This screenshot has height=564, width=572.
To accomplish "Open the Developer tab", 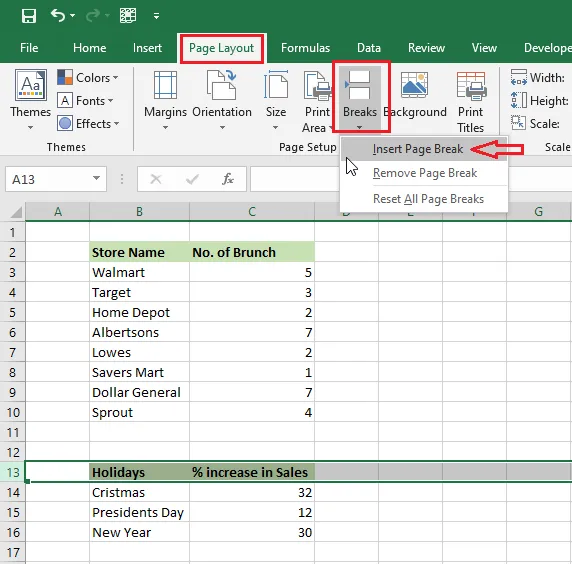I will point(548,48).
